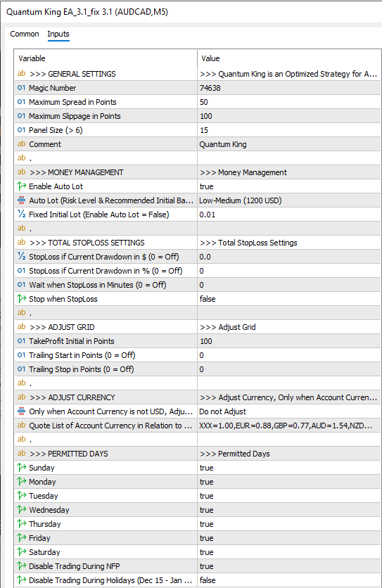Click the integer icon beside Maximum Slippage in Points

coord(21,116)
